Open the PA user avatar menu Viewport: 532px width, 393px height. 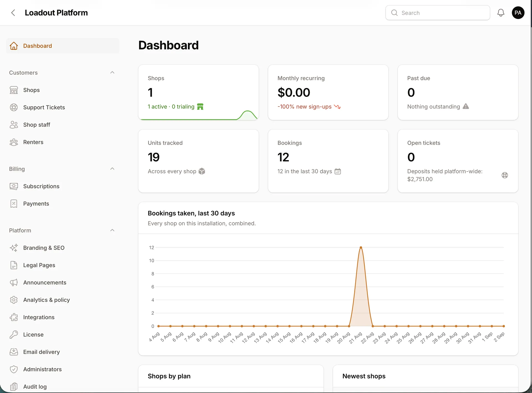click(x=518, y=13)
